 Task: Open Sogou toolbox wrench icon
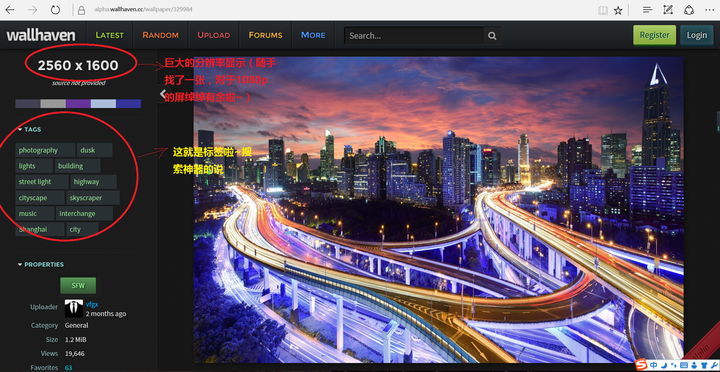tap(714, 365)
